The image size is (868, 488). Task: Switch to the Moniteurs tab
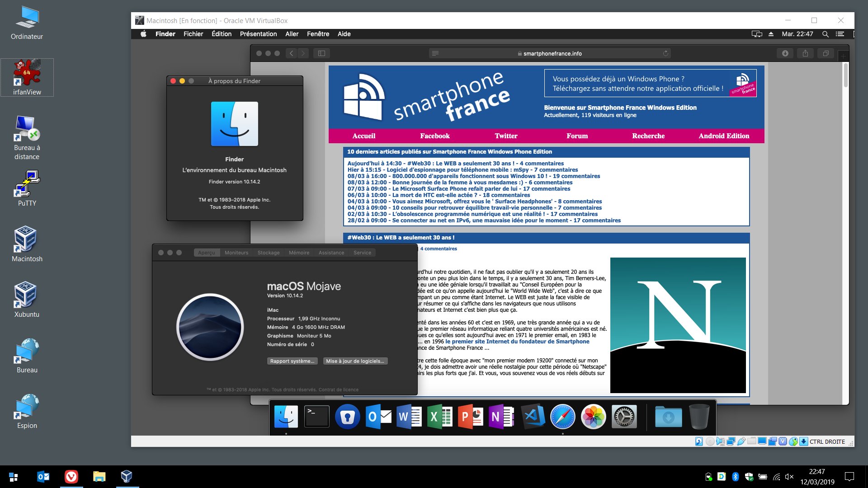[236, 253]
